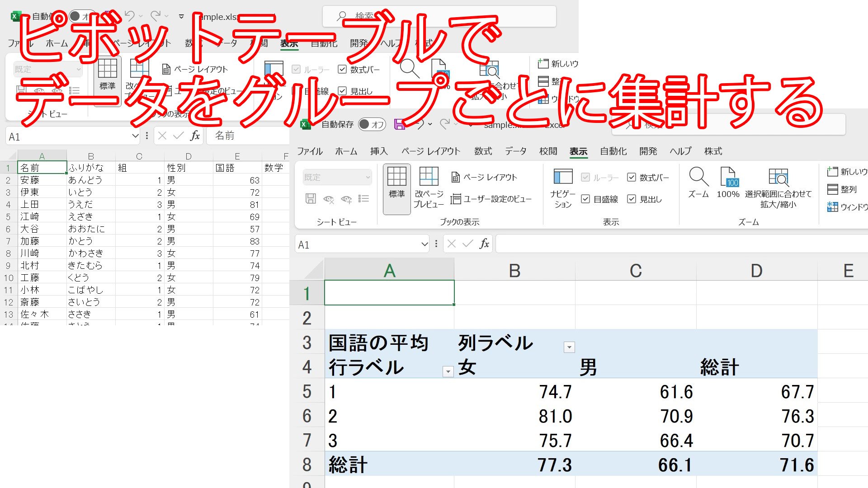Open the ナビゲーション pane button
The image size is (868, 488).
point(563,188)
